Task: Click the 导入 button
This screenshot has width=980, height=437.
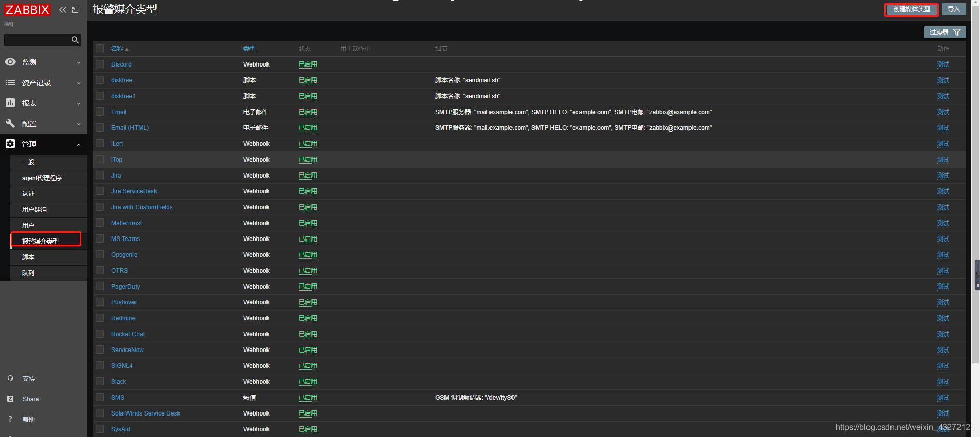Action: (x=953, y=9)
